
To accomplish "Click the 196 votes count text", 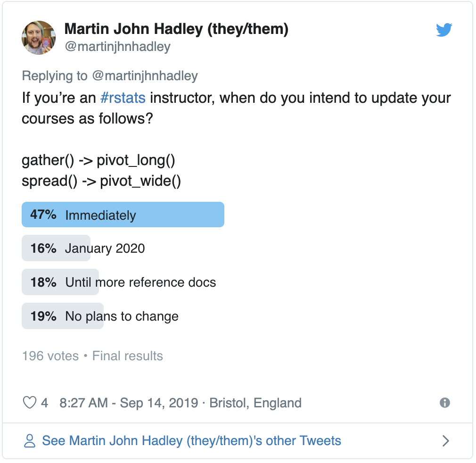I will (x=50, y=356).
